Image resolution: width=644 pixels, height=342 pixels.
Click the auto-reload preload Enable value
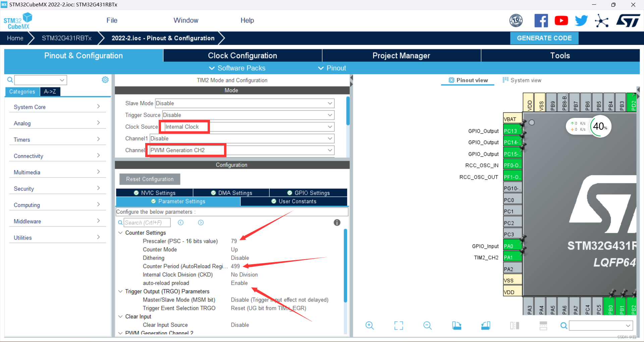(x=239, y=283)
